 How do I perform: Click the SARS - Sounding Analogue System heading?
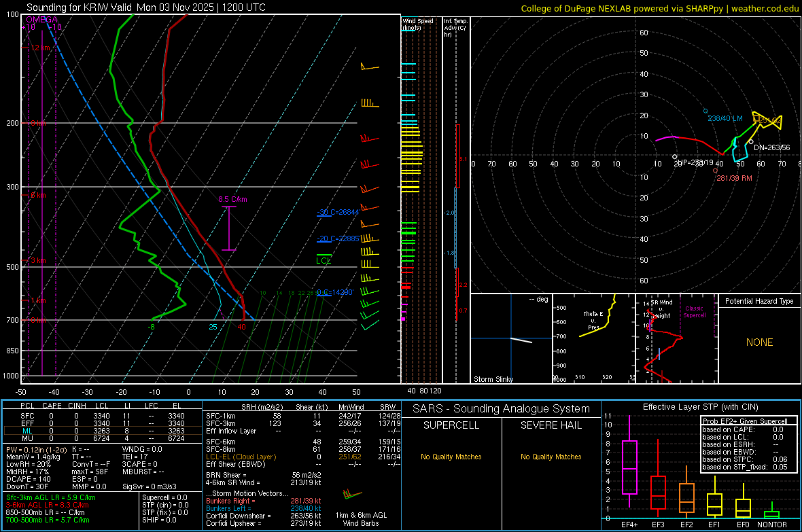click(x=501, y=409)
